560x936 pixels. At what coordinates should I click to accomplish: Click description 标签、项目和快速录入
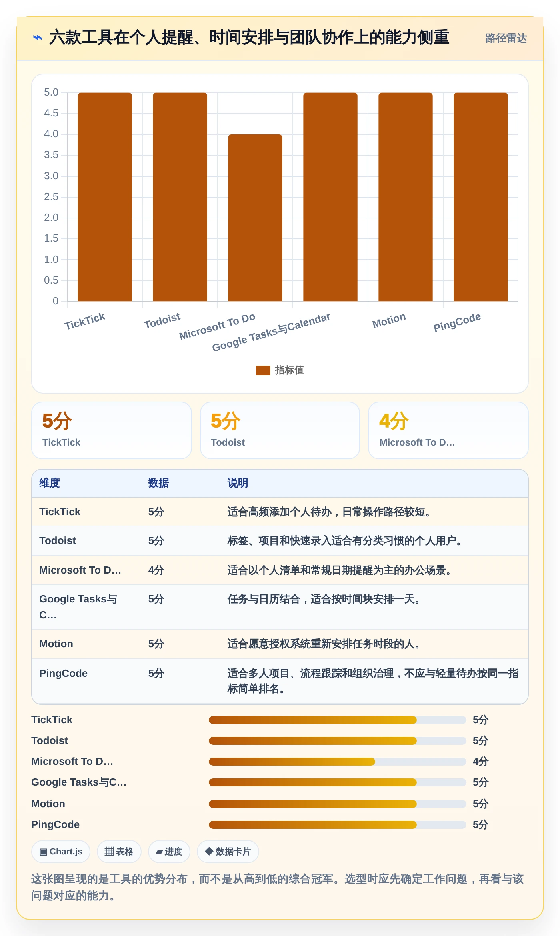coord(345,541)
